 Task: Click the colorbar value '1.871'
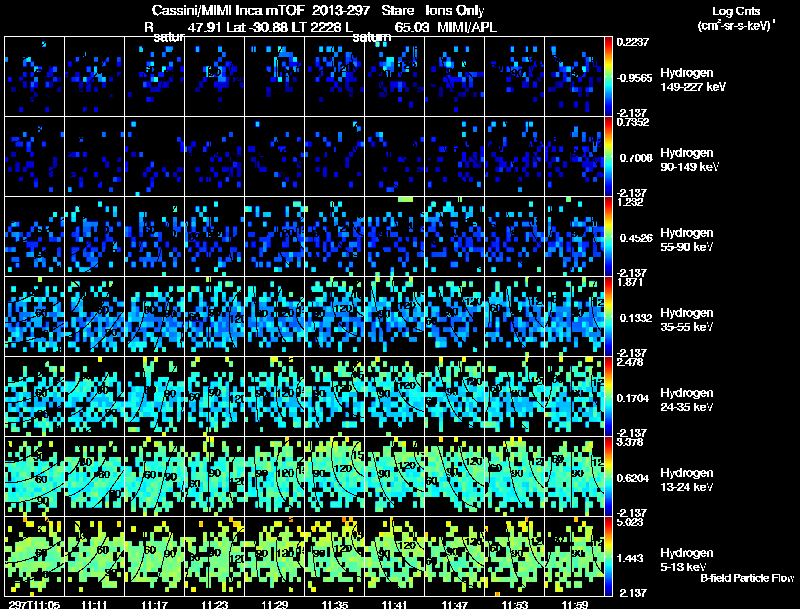click(630, 282)
